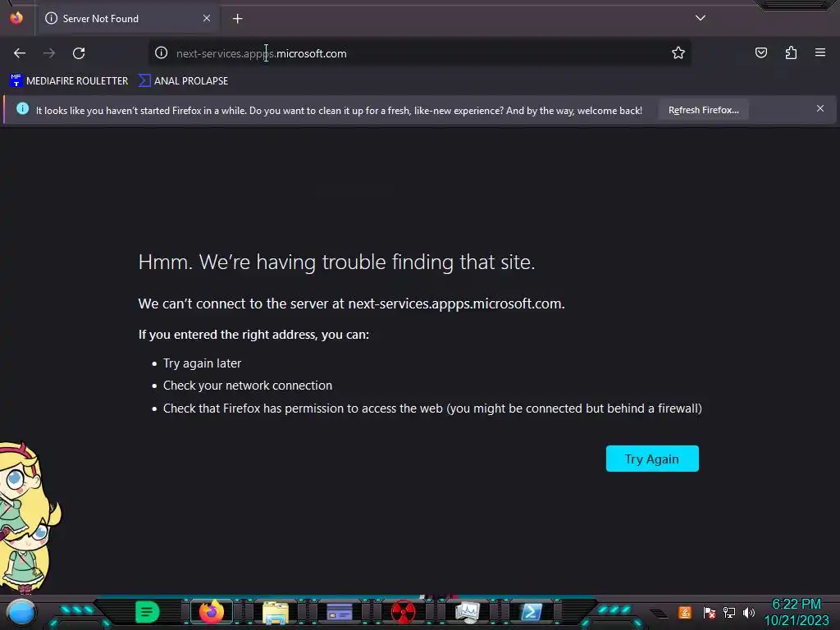The width and height of the screenshot is (840, 630).
Task: Open the Extensions puzzle icon
Action: [x=791, y=52]
